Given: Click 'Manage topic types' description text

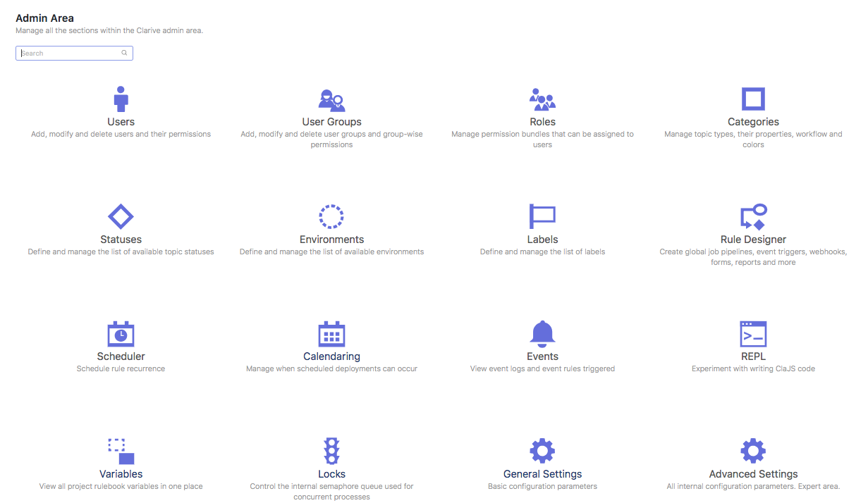Looking at the screenshot, I should pyautogui.click(x=753, y=139).
